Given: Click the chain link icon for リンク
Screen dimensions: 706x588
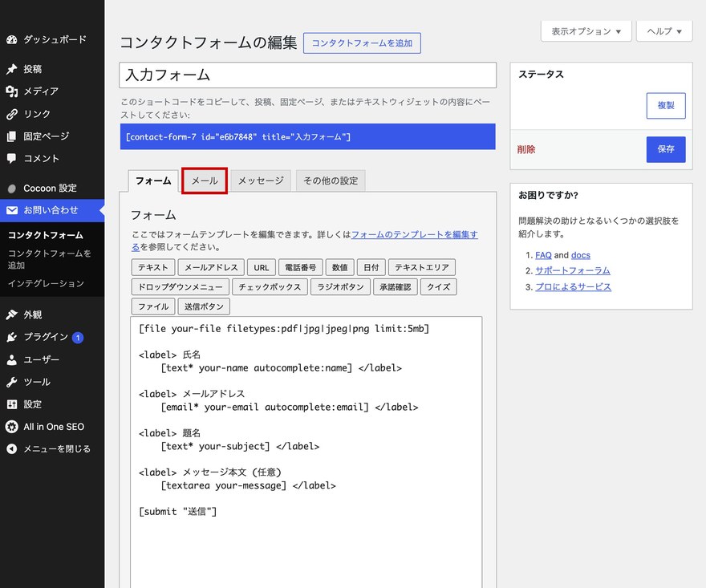Looking at the screenshot, I should click(x=12, y=114).
